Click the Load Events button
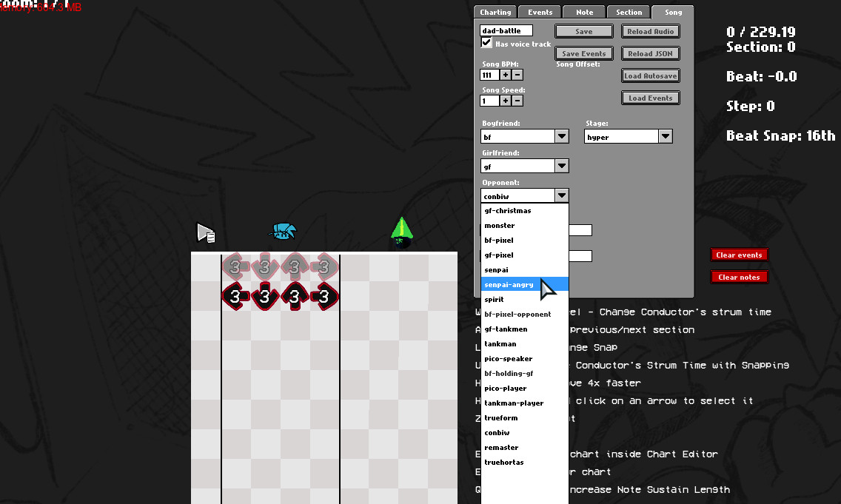Image resolution: width=841 pixels, height=504 pixels. click(x=651, y=98)
